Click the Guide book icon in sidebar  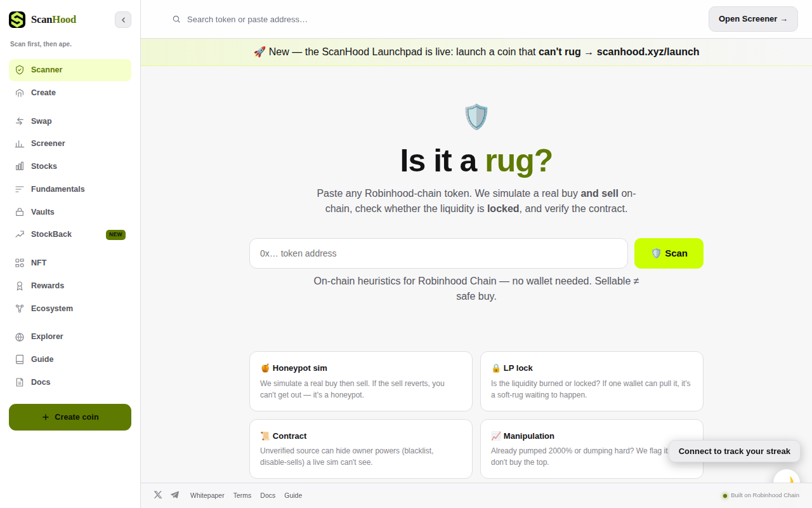tap(20, 359)
